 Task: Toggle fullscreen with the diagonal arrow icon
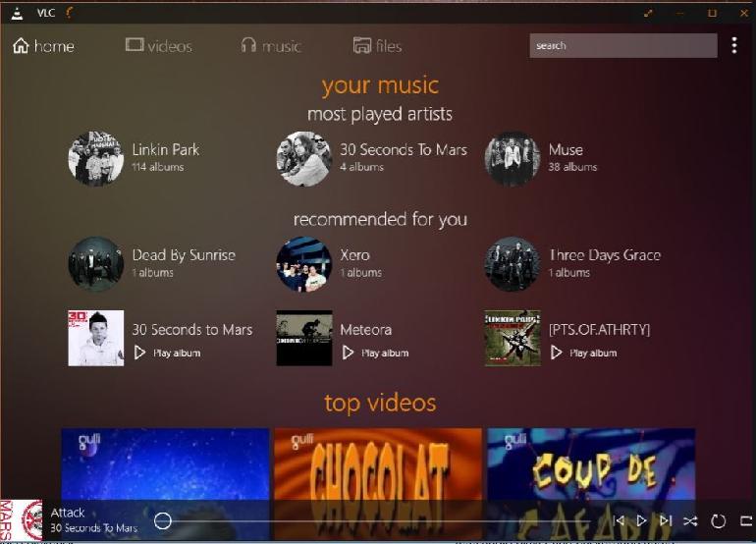(x=648, y=14)
